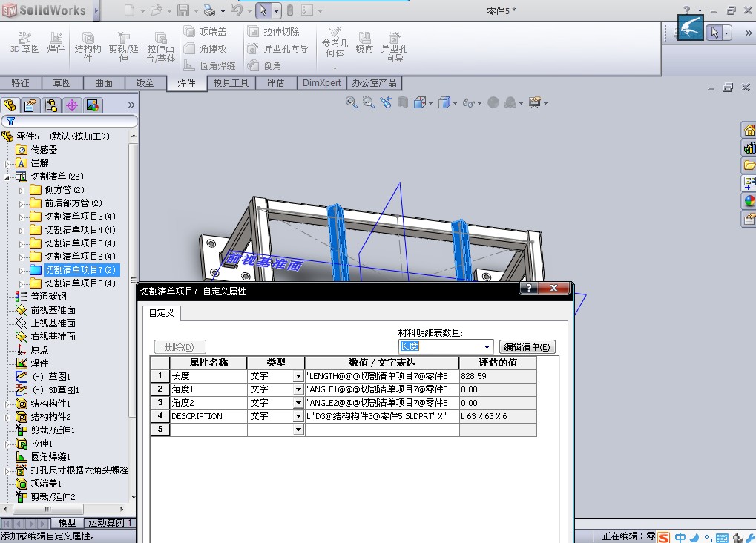756x543 pixels.
Task: Click the rebuild traffic light icon
Action: tap(290, 10)
